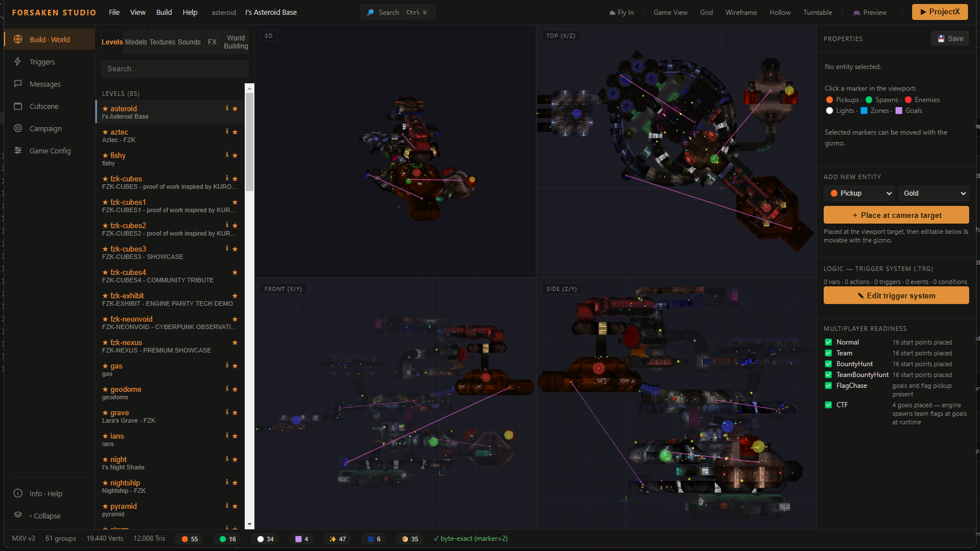980x551 pixels.
Task: Click the Search Ctrl K box
Action: tap(398, 13)
